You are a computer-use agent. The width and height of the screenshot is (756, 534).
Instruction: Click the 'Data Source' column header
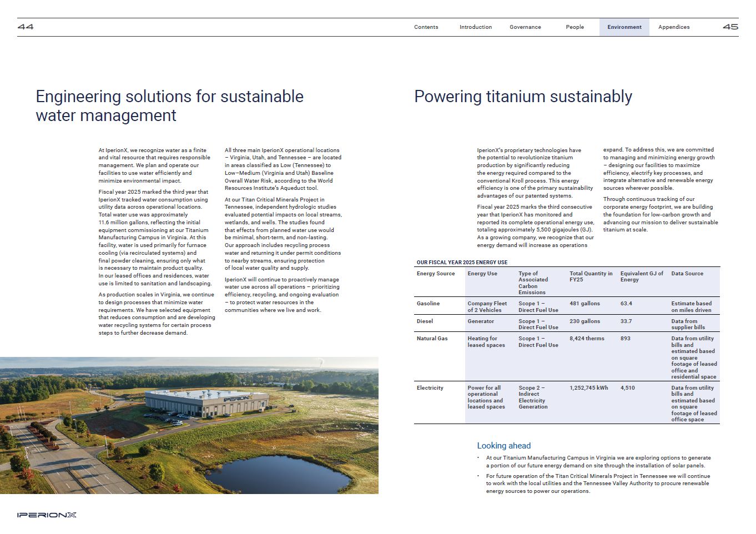(x=687, y=274)
